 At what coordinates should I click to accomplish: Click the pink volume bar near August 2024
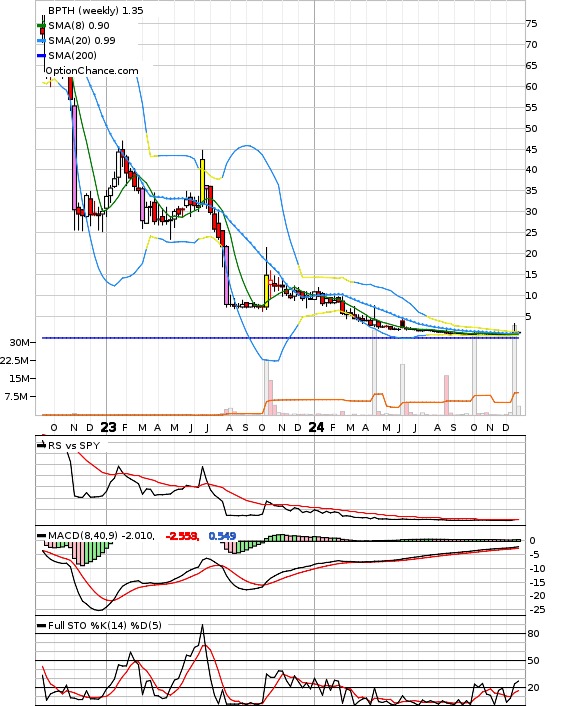pos(446,395)
